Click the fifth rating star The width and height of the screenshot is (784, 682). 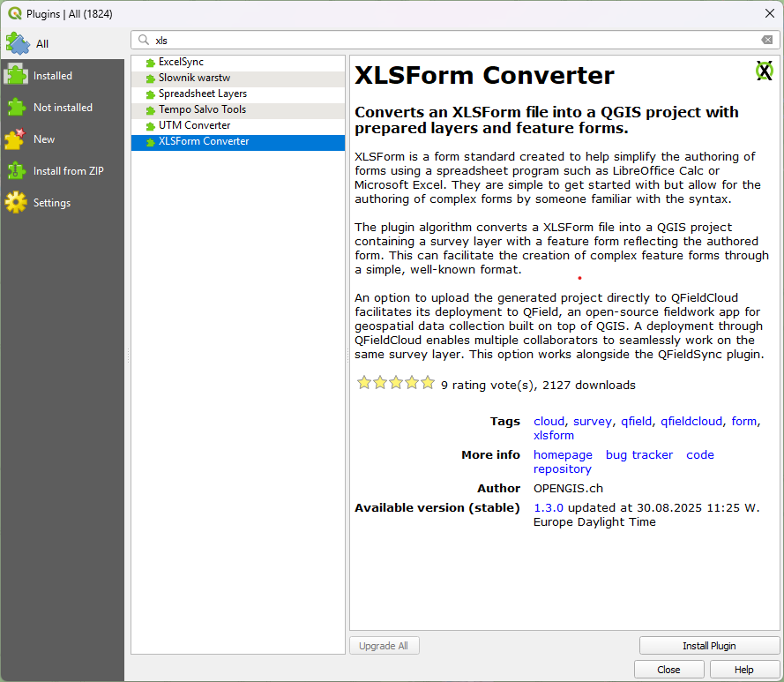[428, 383]
